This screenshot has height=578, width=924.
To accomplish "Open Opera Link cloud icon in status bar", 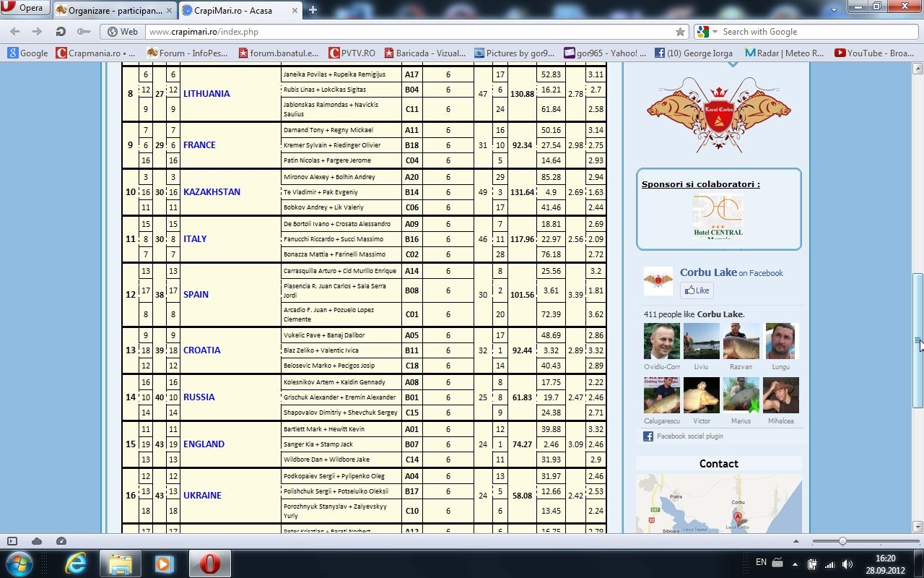I will [x=37, y=541].
